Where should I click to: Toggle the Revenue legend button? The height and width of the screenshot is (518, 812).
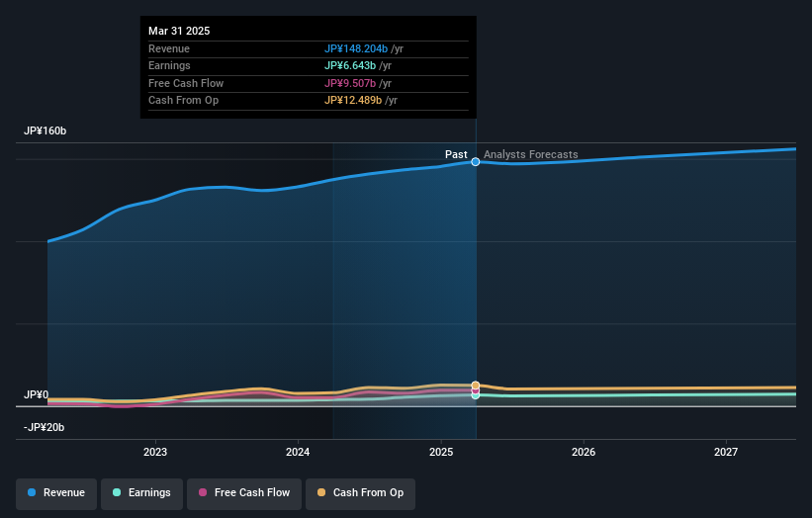[x=56, y=493]
